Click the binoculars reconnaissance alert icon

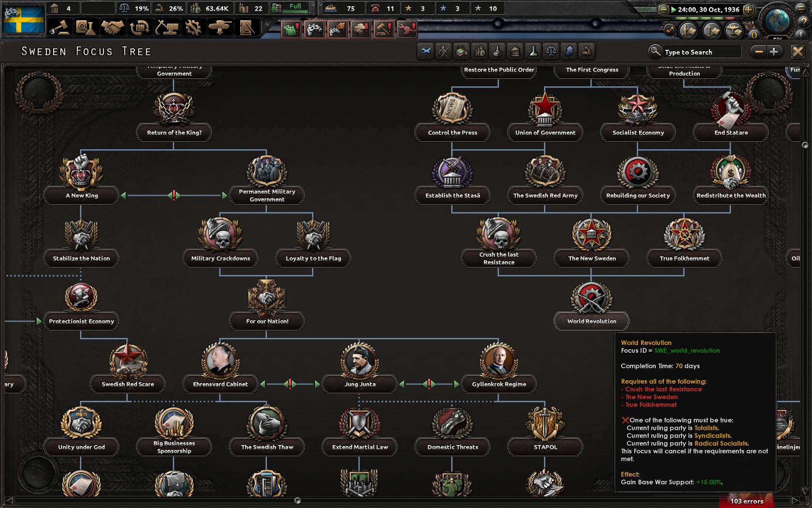coord(315,29)
